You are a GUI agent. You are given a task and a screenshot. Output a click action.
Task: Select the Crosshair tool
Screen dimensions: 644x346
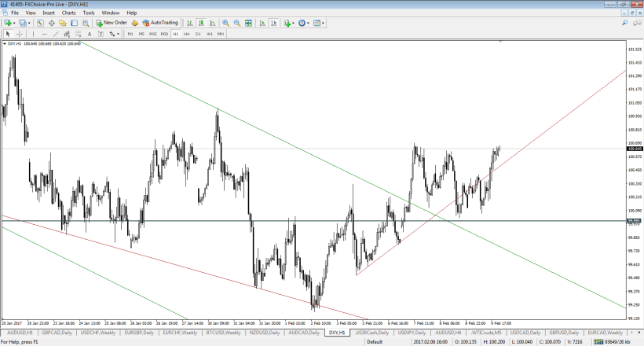point(20,34)
